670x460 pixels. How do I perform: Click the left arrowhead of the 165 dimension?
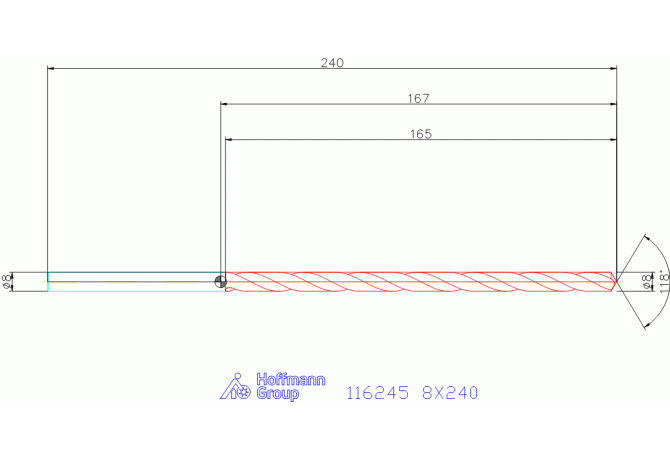[x=230, y=140]
